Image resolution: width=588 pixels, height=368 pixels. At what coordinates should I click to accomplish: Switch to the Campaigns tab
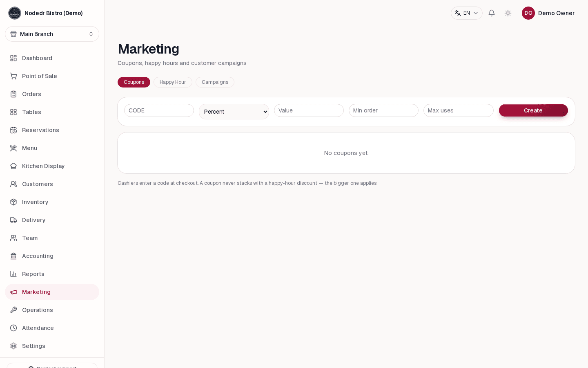pyautogui.click(x=215, y=82)
